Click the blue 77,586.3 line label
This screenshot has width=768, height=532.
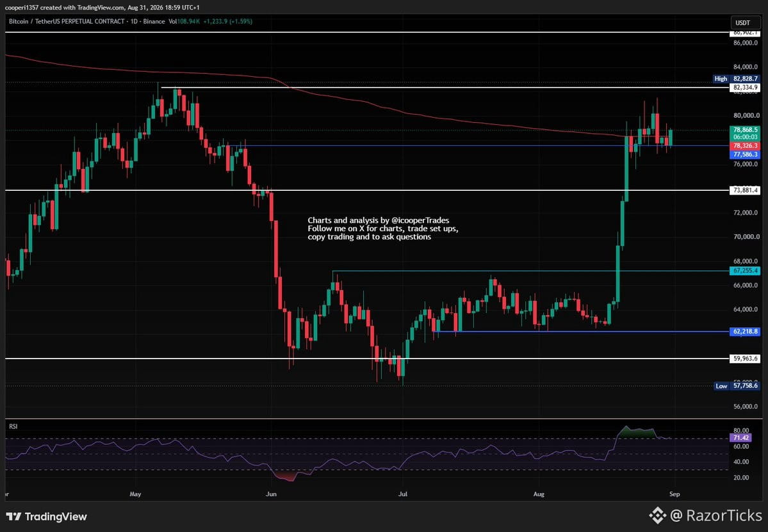click(745, 155)
